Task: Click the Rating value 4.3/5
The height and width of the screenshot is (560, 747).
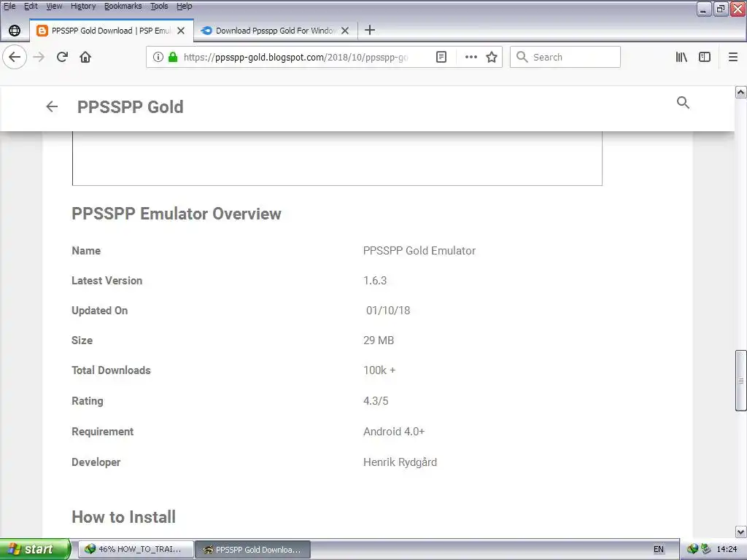Action: click(376, 401)
